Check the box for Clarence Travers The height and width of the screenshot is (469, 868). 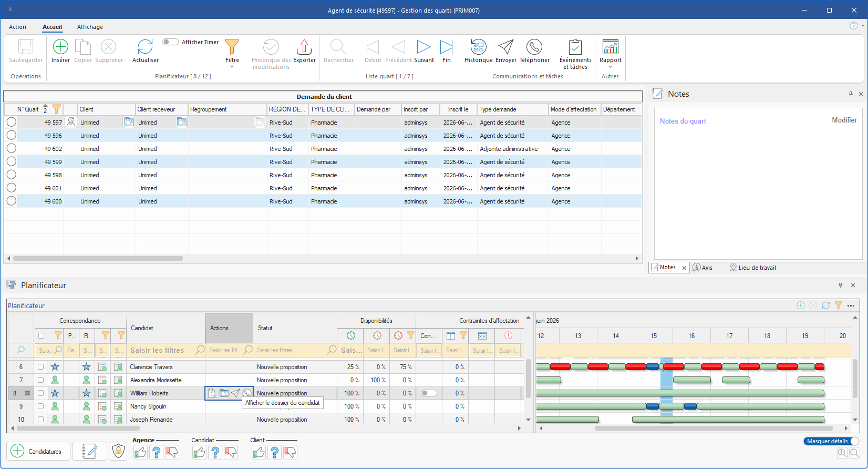pos(41,367)
